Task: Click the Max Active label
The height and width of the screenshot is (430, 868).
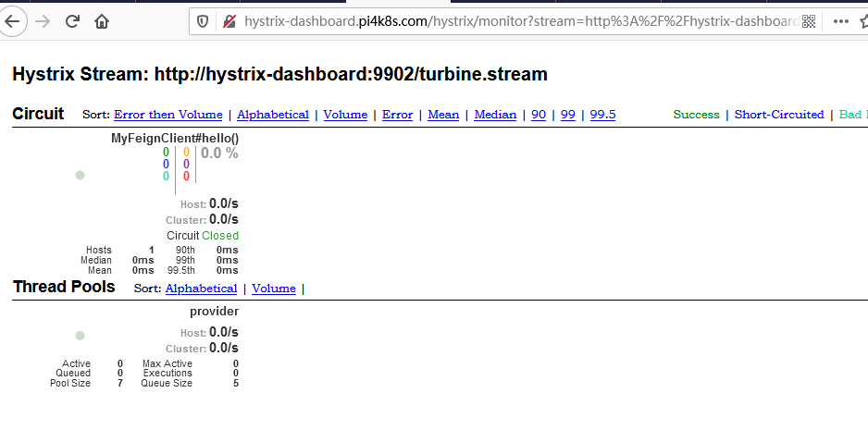Action: [167, 363]
